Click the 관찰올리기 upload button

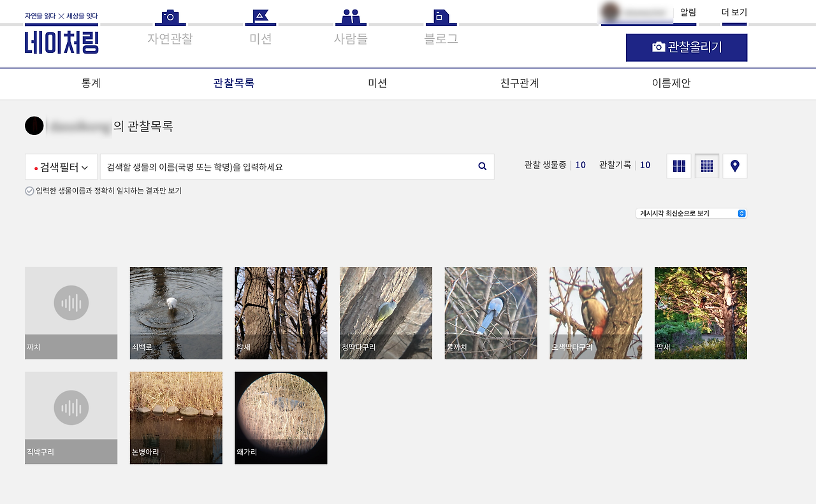(x=687, y=47)
